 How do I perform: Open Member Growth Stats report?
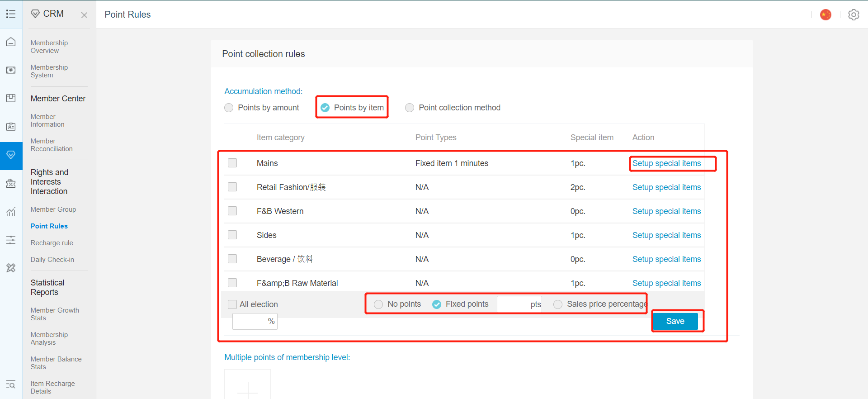coord(55,314)
